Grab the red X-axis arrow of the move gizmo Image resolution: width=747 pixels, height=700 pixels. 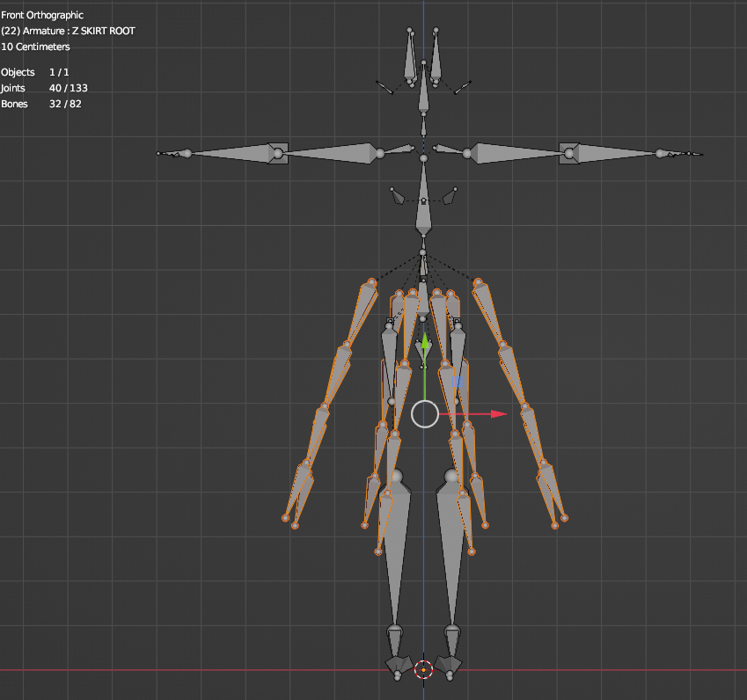498,414
